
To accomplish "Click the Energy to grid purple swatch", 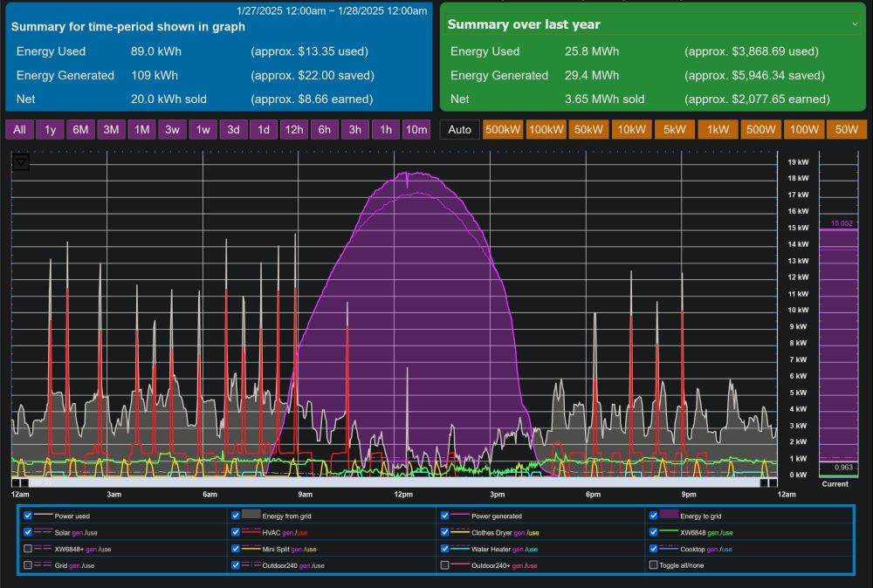I will point(670,516).
